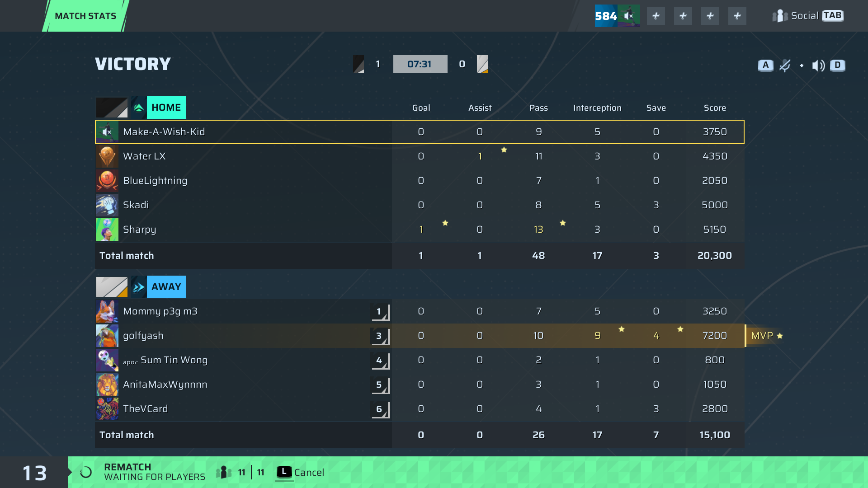This screenshot has height=488, width=868.
Task: Click the first empty party slot plus
Action: [656, 16]
